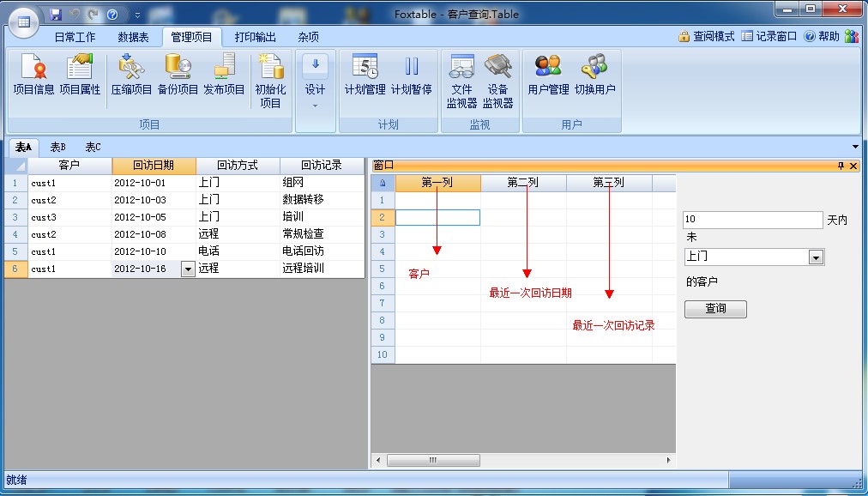868x496 pixels.
Task: Open the 上门 visit type combo box
Action: 816,257
